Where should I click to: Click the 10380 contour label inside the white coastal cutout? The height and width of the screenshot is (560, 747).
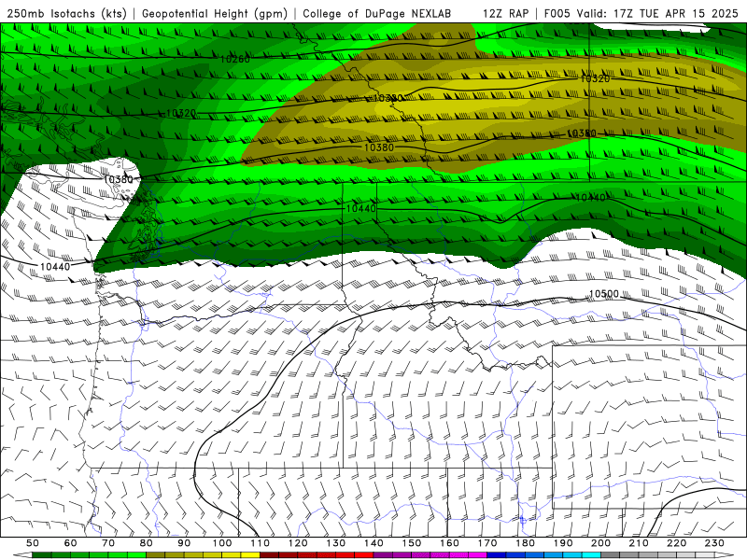click(x=119, y=179)
